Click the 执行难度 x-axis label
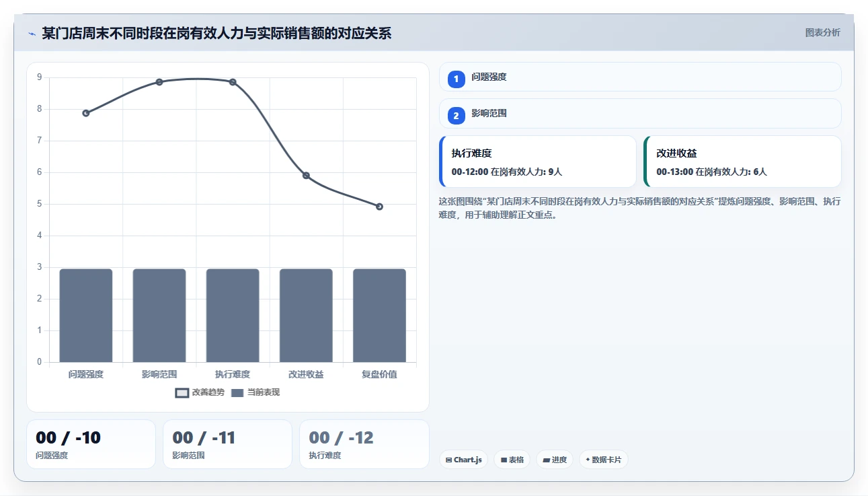Image resolution: width=868 pixels, height=496 pixels. click(233, 374)
